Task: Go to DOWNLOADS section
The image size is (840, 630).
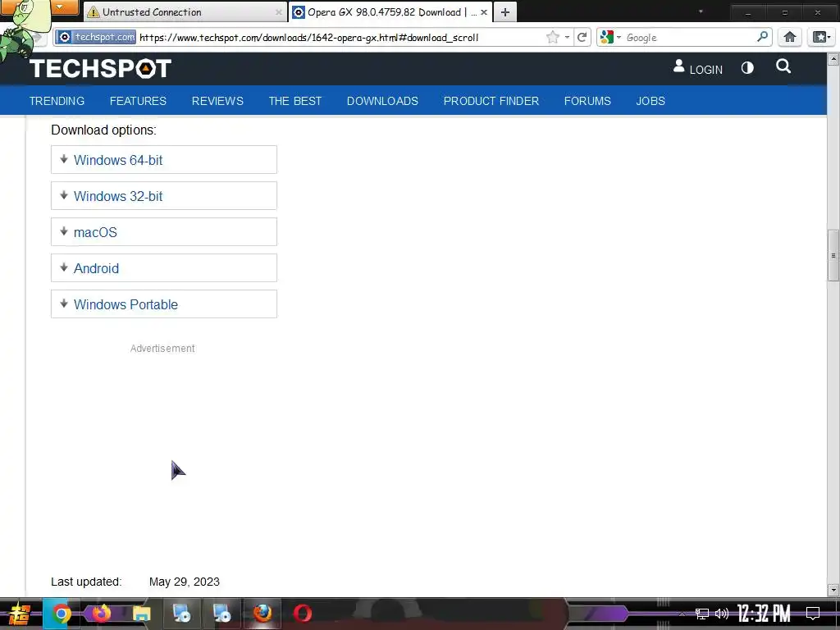Action: pos(382,101)
